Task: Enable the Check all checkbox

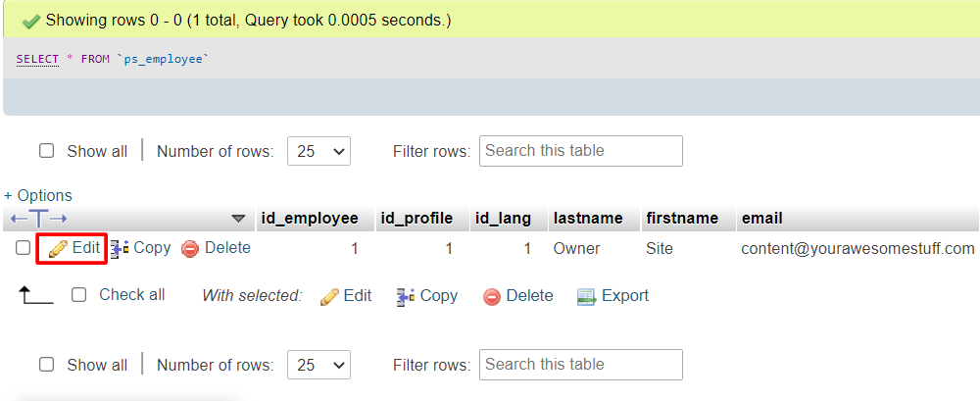Action: [x=79, y=294]
